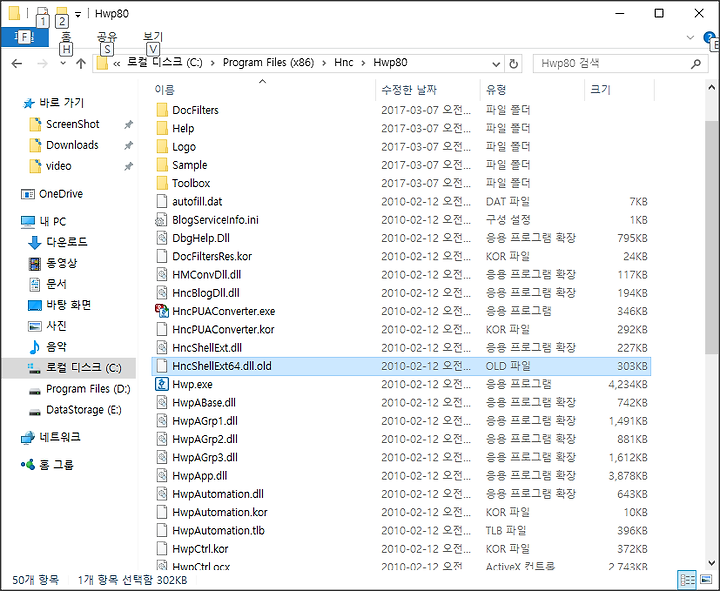
Task: Open the address bar history dropdown
Action: [x=496, y=63]
